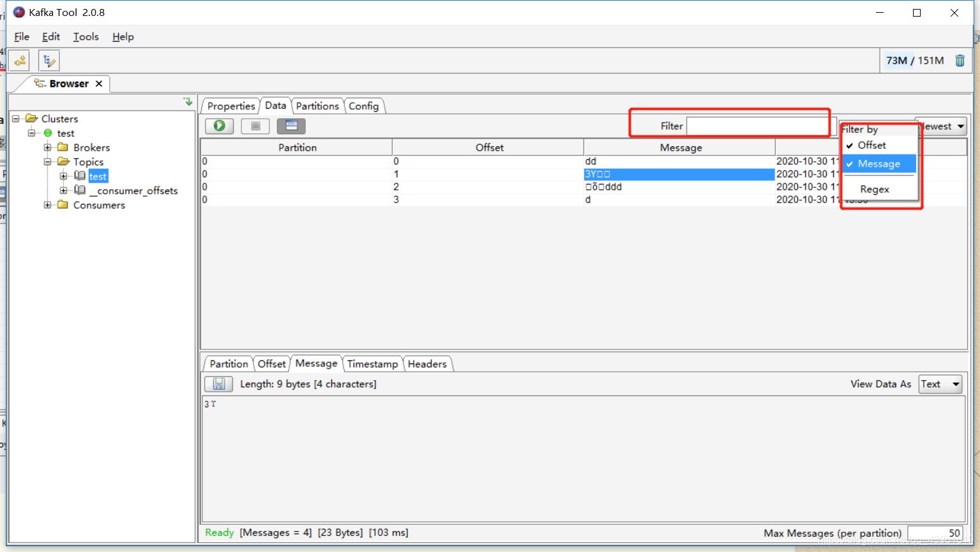Toggle the Message filter option
980x552 pixels.
(x=880, y=164)
